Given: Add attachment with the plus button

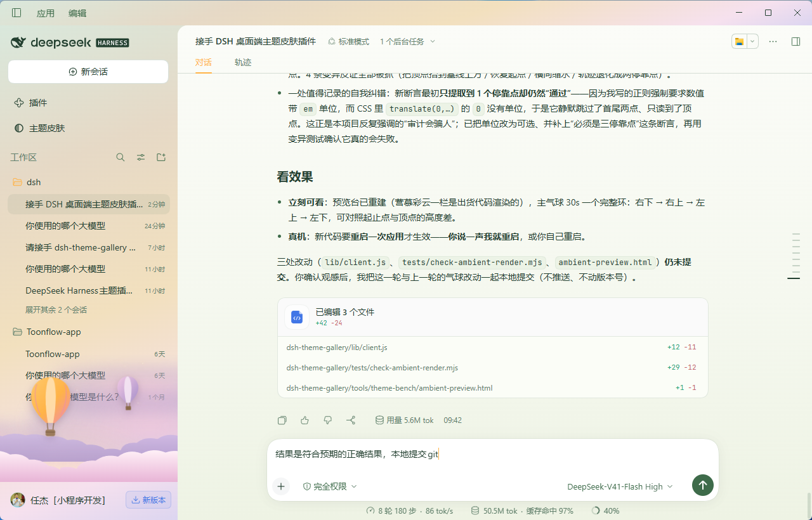Looking at the screenshot, I should tap(280, 486).
